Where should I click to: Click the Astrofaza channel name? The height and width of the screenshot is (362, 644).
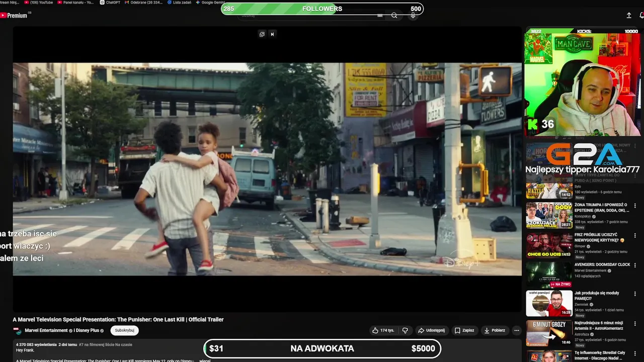582,334
